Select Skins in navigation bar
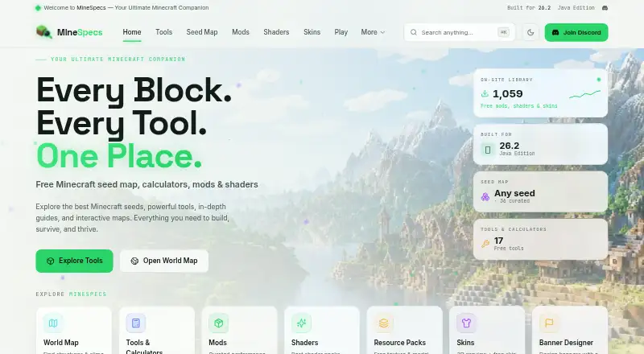The height and width of the screenshot is (354, 644). click(x=312, y=32)
